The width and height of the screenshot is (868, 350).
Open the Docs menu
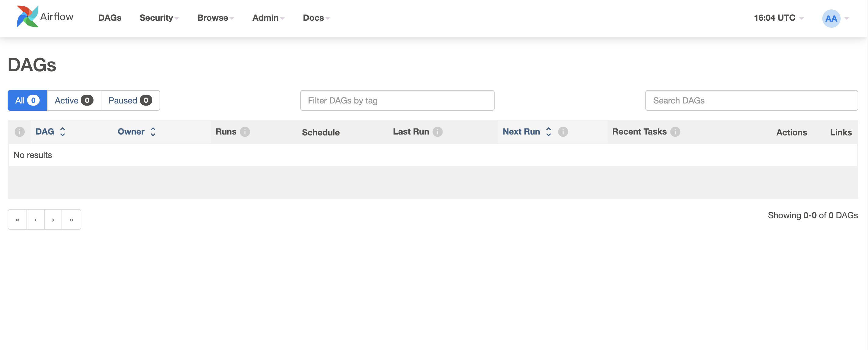click(x=316, y=18)
